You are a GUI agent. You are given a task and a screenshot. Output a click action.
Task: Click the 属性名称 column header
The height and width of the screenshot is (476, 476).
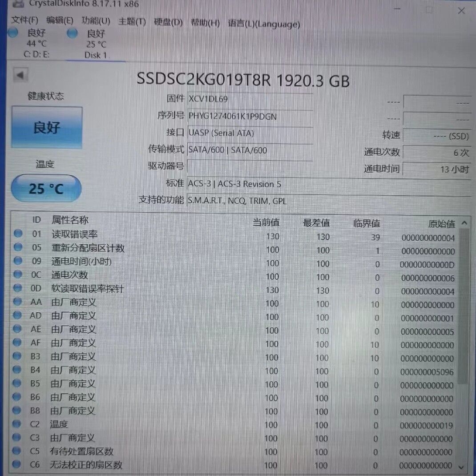[x=70, y=220]
